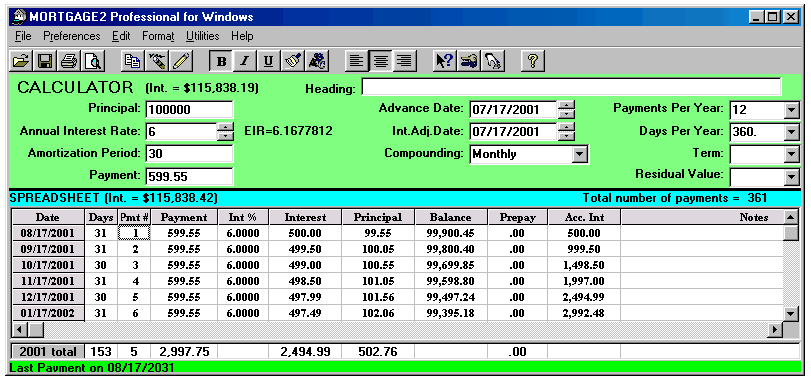Open the File menu
The image size is (811, 380).
tap(23, 36)
